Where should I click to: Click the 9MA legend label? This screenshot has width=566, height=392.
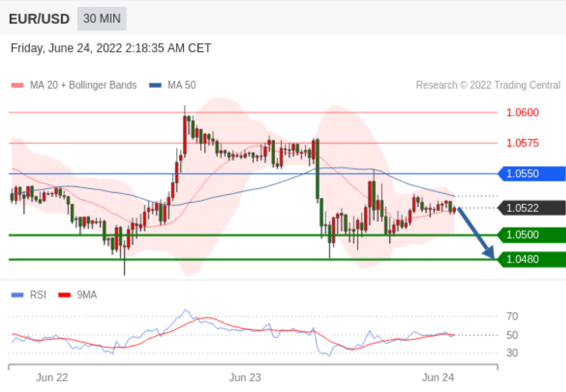coord(87,295)
